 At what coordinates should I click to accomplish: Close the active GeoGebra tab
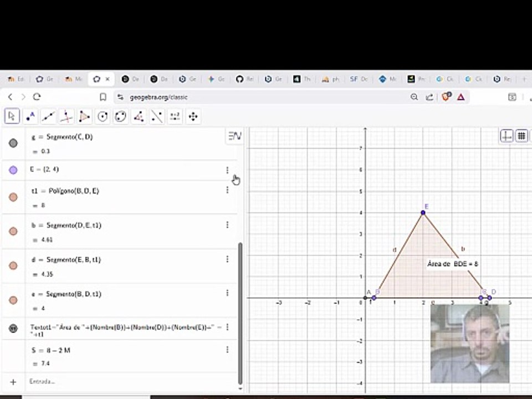coord(108,79)
